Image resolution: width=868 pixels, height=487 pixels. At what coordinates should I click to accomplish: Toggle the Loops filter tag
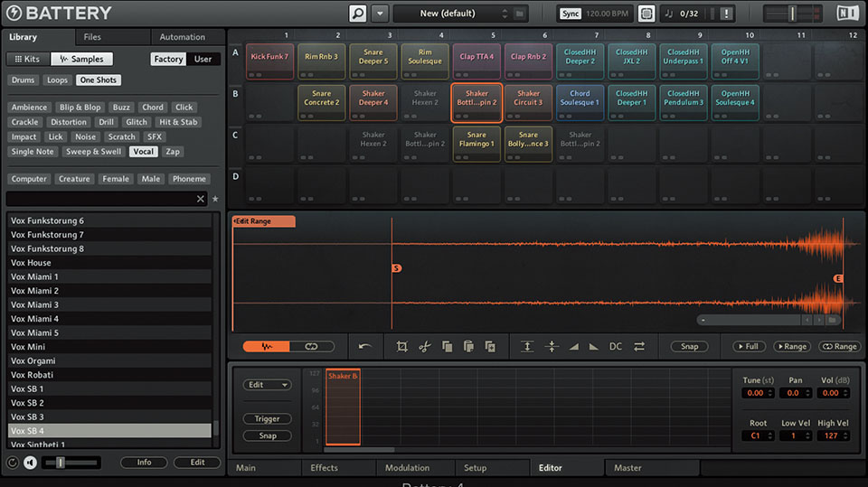coord(57,80)
